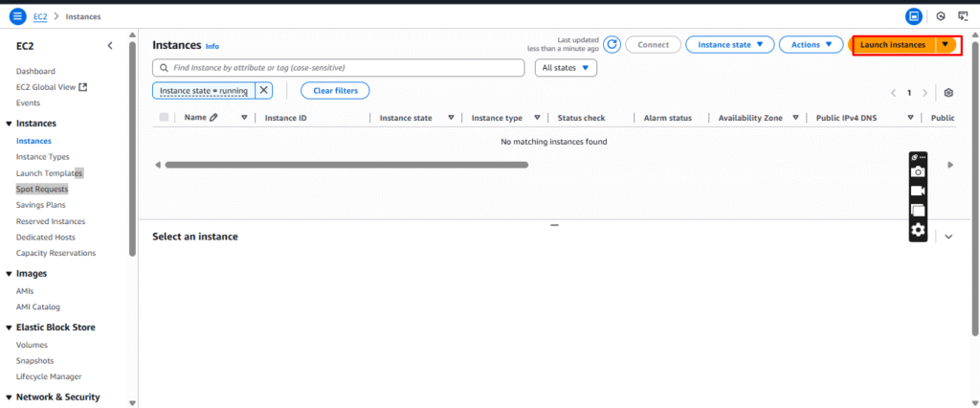Open the All states dropdown
This screenshot has width=980, height=408.
click(566, 68)
